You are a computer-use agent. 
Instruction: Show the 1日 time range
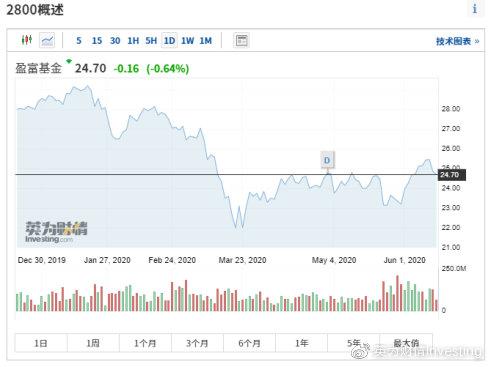41,343
